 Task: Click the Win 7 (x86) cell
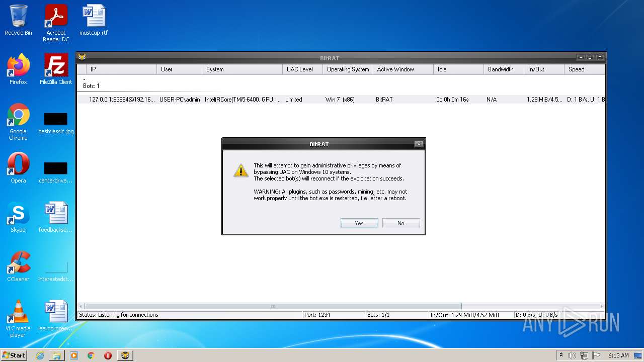340,100
